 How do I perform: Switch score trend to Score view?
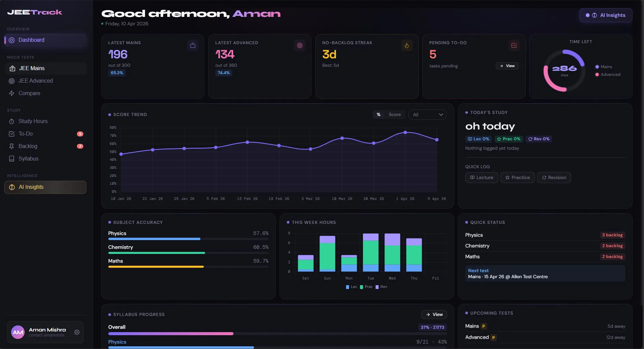click(395, 115)
